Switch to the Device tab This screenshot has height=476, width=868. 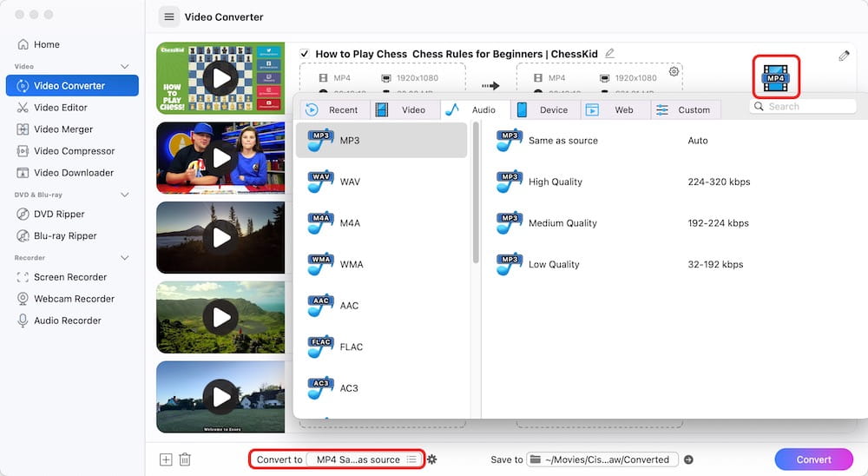pos(545,109)
